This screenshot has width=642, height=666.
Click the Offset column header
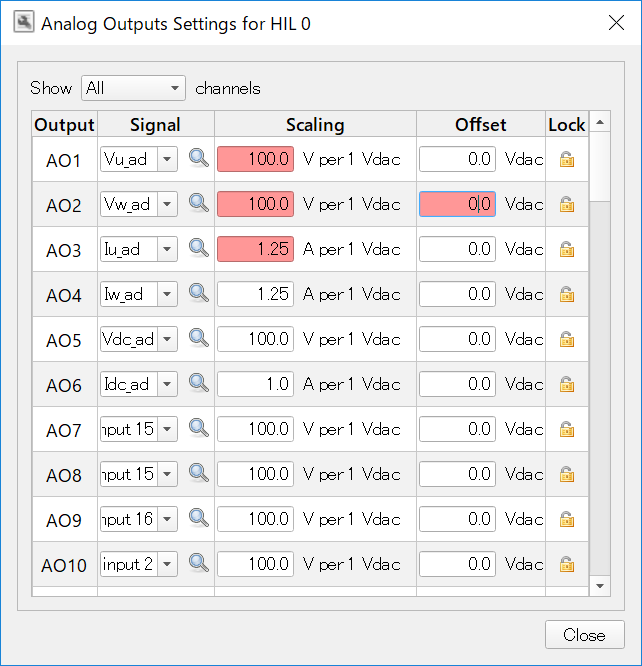click(x=480, y=125)
